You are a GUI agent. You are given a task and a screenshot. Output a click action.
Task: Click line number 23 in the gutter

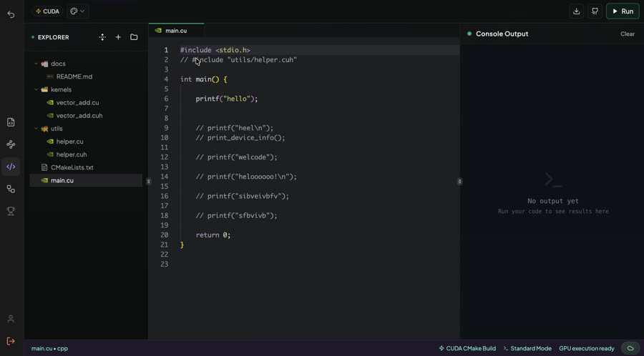pyautogui.click(x=165, y=264)
